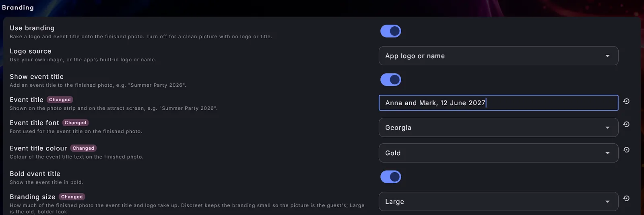644x215 pixels.
Task: Click the Changed badge beside Event title colour
Action: click(83, 148)
